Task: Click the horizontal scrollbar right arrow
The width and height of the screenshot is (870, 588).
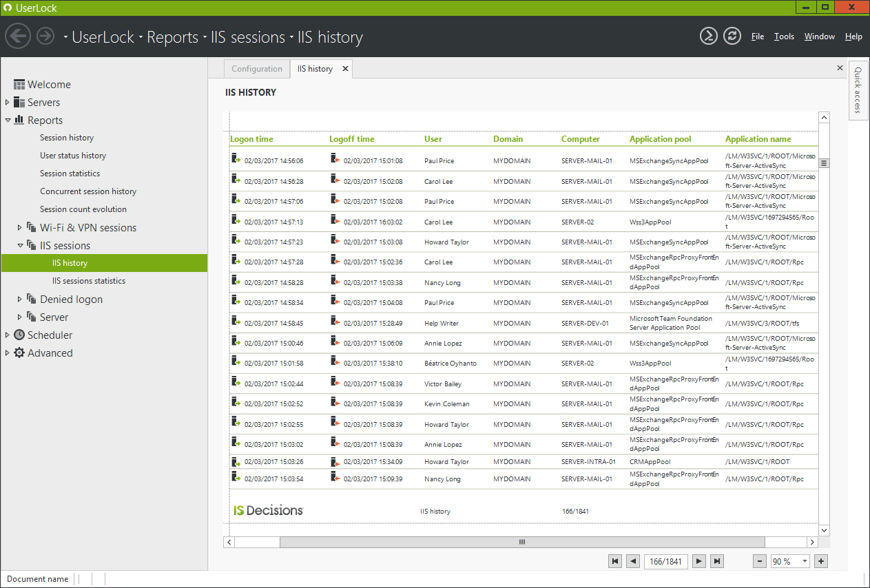Action: pyautogui.click(x=813, y=543)
